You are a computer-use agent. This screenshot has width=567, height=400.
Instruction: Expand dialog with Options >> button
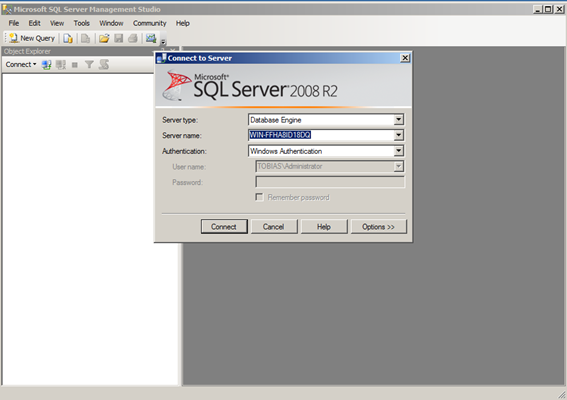point(378,227)
